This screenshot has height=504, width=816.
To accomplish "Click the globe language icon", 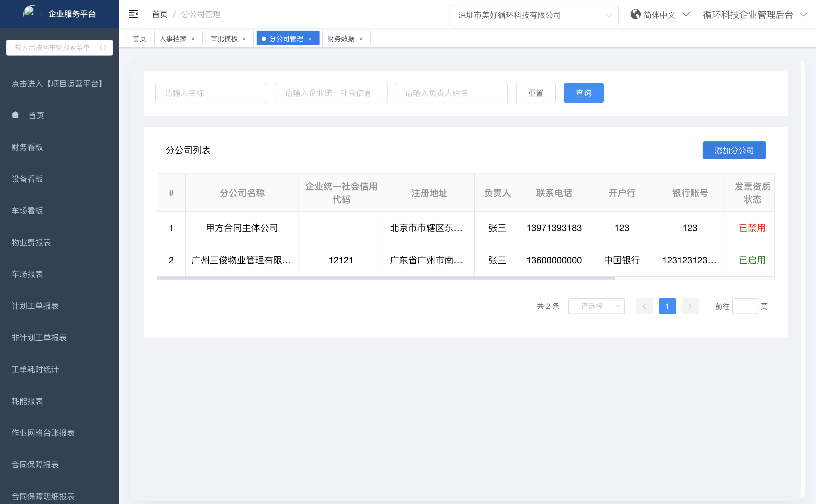I will point(635,14).
